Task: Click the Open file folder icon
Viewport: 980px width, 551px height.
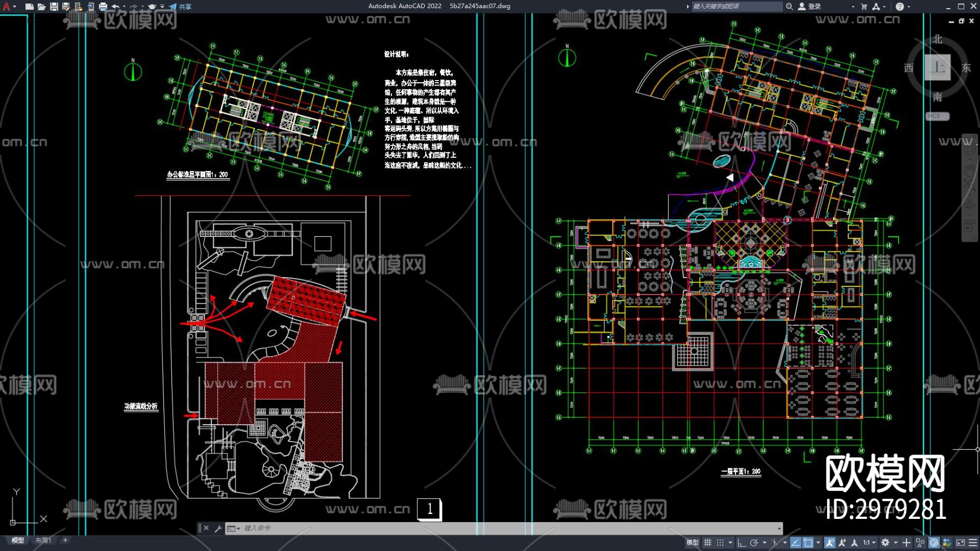Action: click(41, 7)
